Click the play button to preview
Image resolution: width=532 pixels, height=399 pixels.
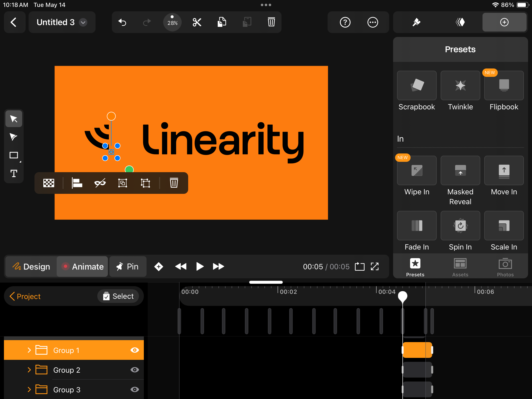coord(199,266)
